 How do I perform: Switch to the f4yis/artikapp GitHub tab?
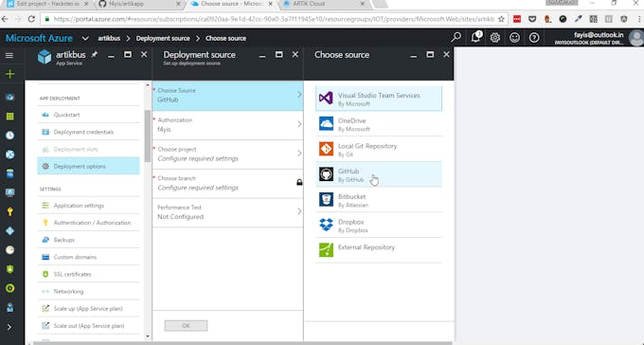coord(139,4)
